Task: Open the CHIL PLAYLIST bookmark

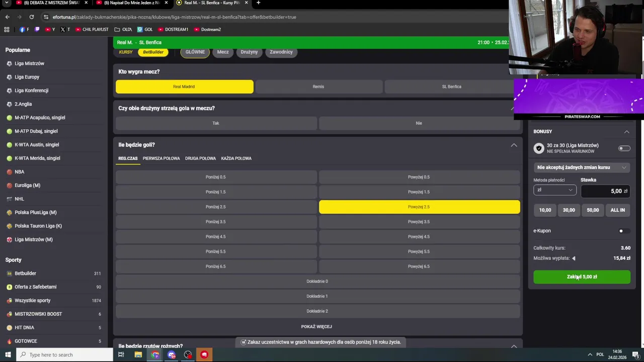Action: [92, 30]
